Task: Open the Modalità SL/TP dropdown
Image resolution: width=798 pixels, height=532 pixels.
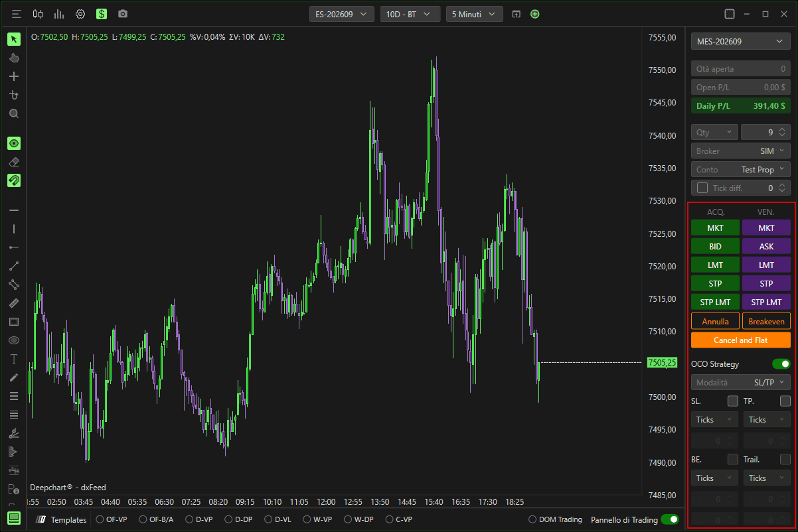Action: (741, 383)
